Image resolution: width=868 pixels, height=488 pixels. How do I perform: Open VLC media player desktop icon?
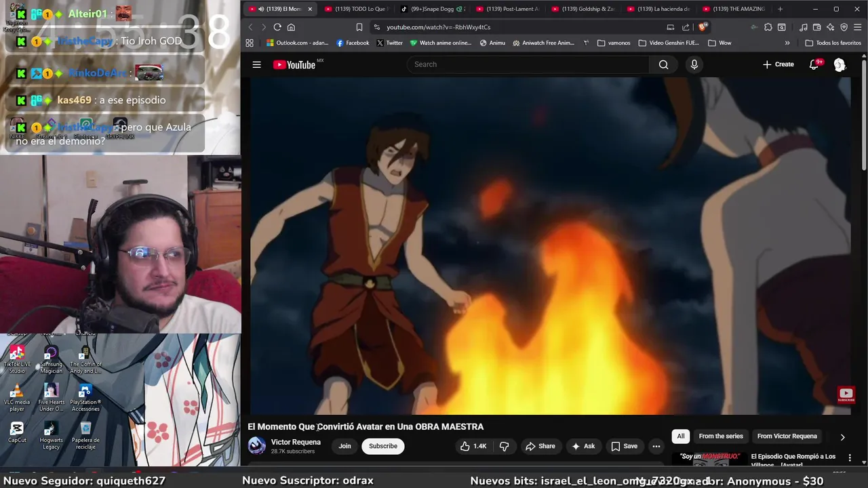click(x=17, y=397)
